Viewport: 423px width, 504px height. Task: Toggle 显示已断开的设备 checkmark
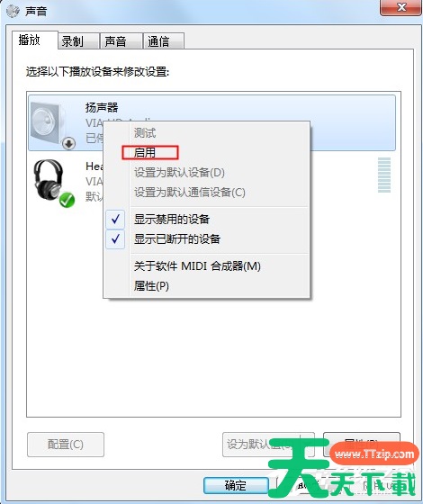click(x=115, y=239)
